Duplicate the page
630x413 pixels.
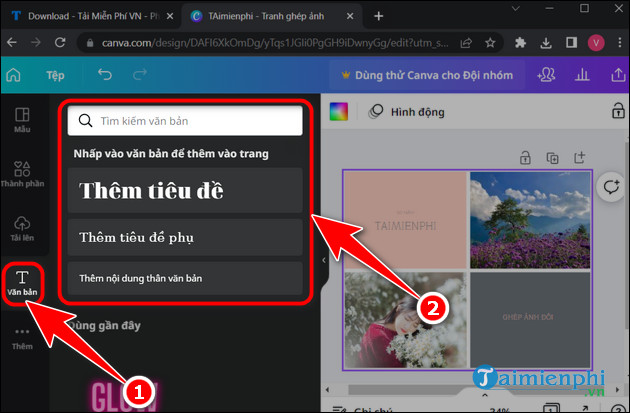[552, 158]
